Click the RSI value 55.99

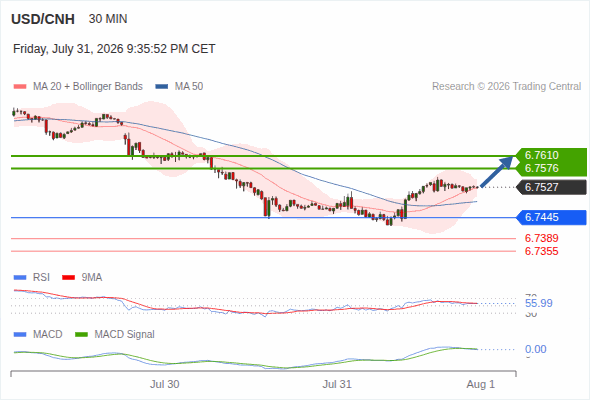539,303
